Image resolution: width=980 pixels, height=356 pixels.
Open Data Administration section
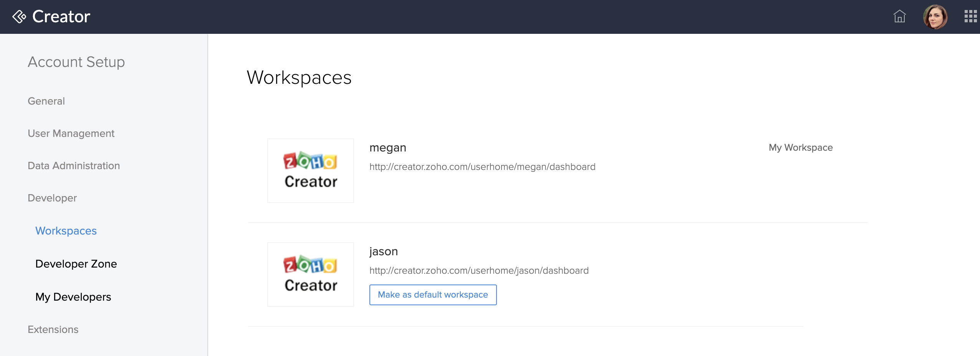click(x=74, y=166)
